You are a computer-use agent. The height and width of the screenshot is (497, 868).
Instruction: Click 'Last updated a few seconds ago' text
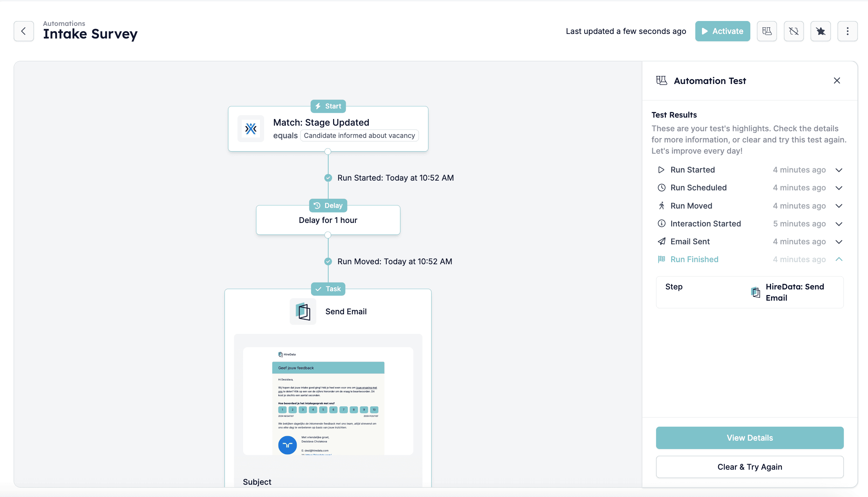pos(626,31)
